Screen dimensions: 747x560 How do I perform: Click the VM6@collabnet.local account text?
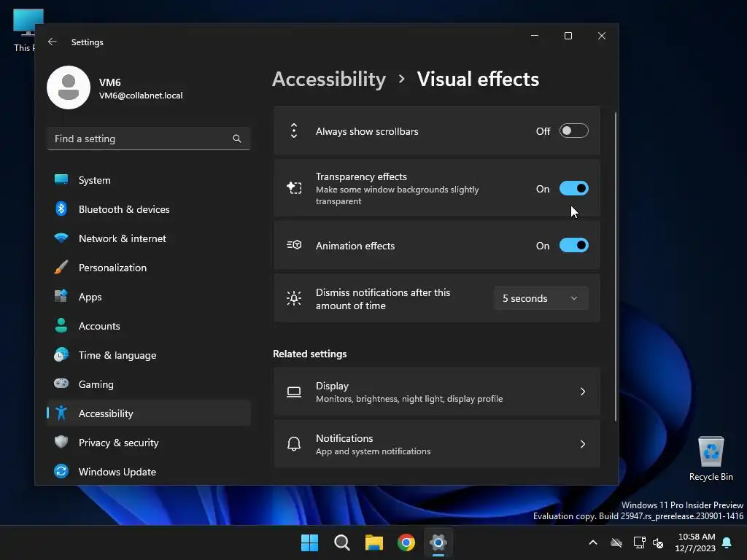click(x=141, y=96)
